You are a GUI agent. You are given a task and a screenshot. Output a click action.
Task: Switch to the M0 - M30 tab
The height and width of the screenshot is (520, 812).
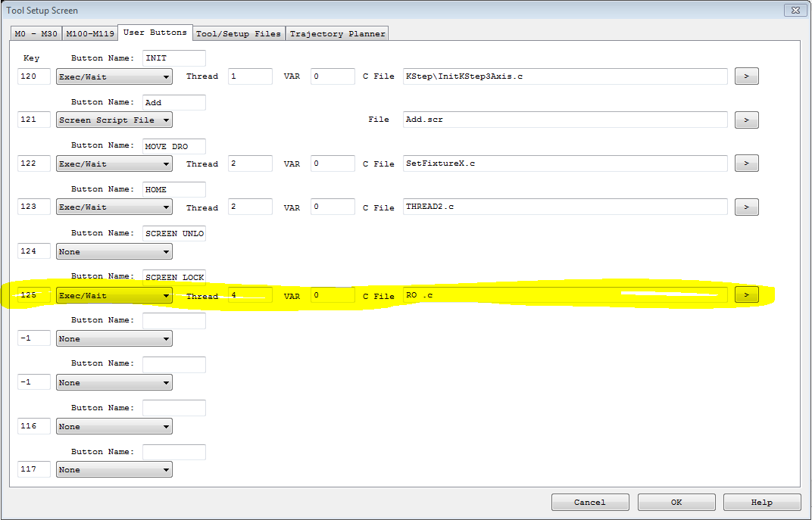coord(36,33)
